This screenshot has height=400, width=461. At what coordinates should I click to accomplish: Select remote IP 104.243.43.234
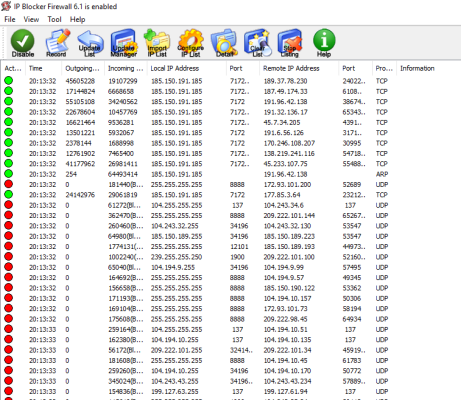point(287,381)
